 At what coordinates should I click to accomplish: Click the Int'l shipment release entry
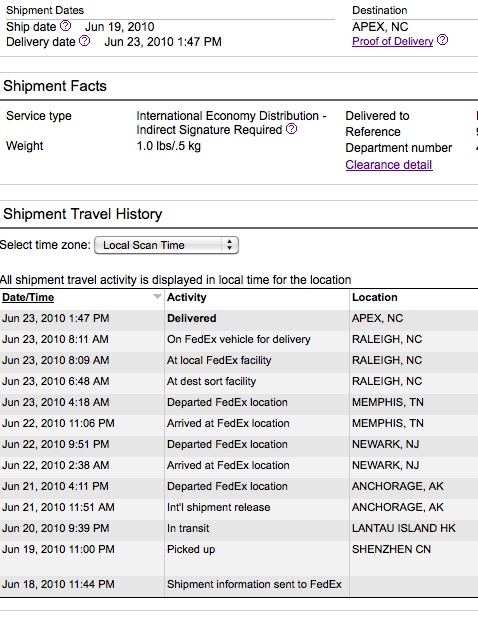[219, 507]
